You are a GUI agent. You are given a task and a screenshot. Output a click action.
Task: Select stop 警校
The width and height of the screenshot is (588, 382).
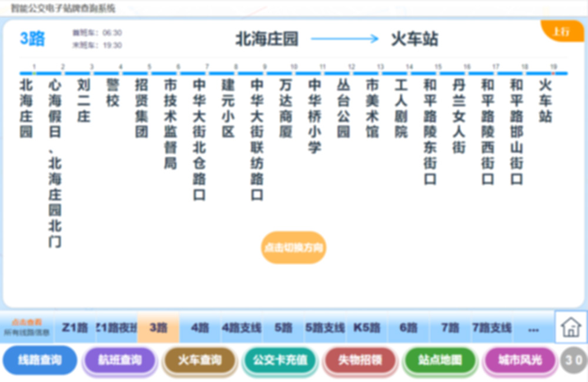coord(112,92)
